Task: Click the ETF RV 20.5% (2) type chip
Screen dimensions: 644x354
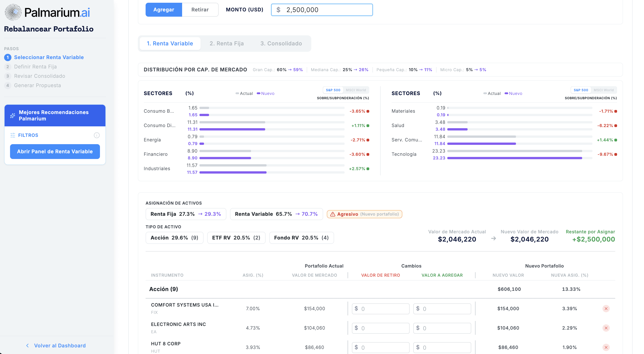Action: [236, 238]
